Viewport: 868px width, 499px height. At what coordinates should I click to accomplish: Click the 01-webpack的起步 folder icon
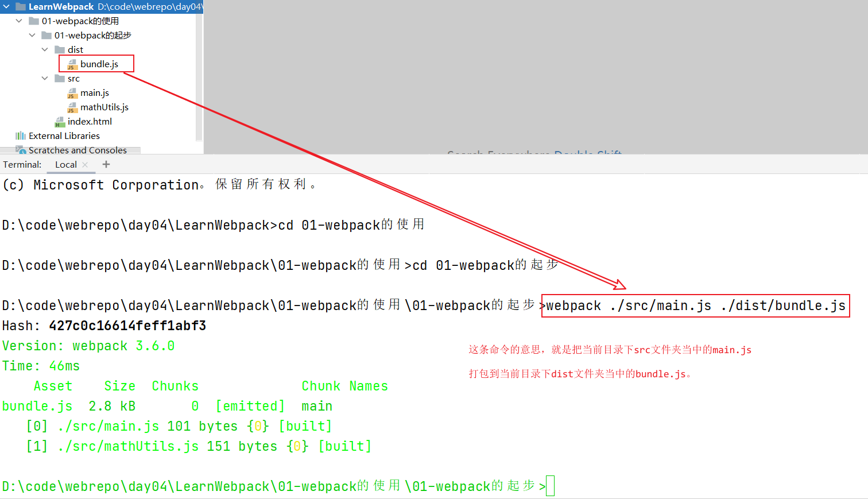tap(46, 35)
